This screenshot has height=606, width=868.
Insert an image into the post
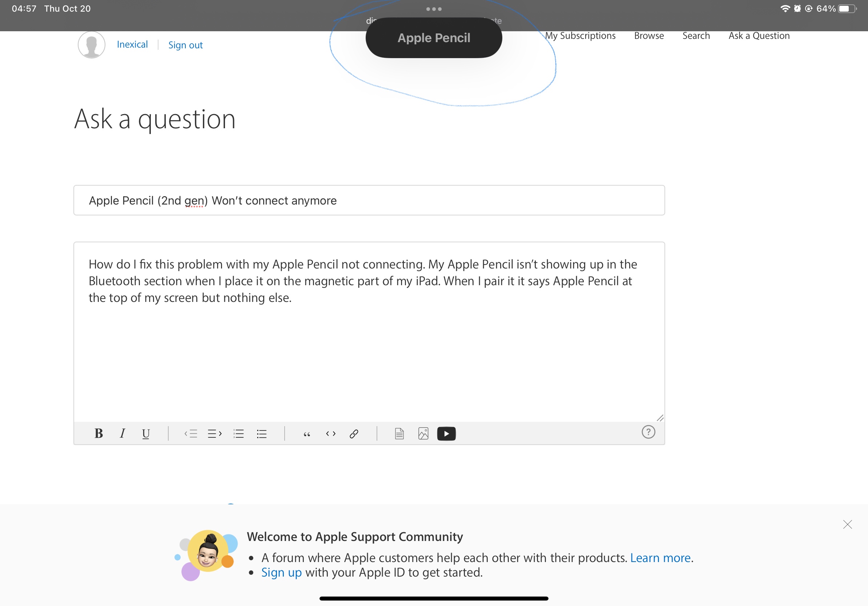pyautogui.click(x=423, y=433)
